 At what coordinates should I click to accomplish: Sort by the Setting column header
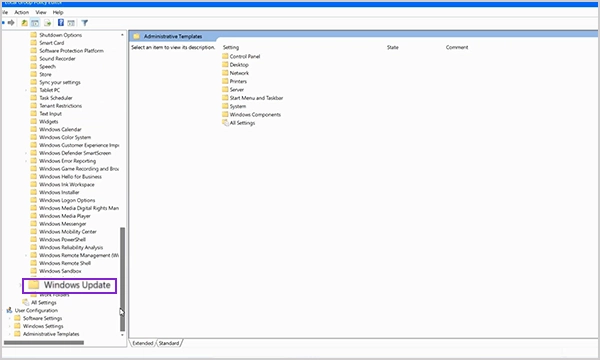pyautogui.click(x=231, y=47)
